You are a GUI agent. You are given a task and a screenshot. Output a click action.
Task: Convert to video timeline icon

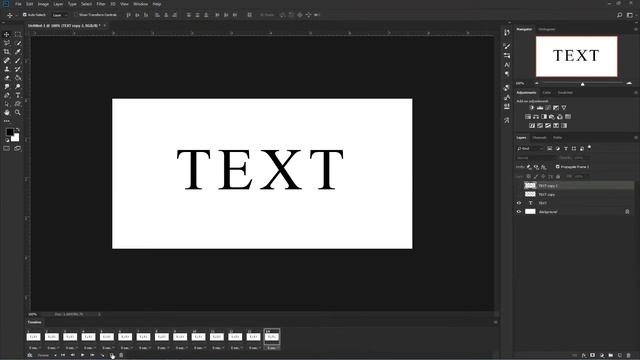[x=30, y=356]
